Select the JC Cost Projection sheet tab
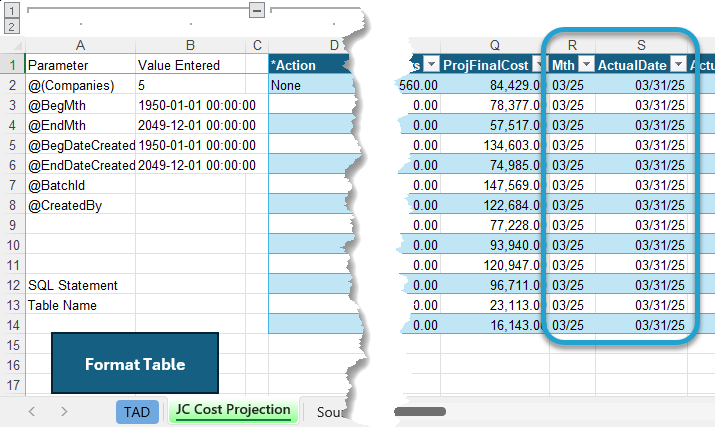This screenshot has width=715, height=427. coord(233,410)
